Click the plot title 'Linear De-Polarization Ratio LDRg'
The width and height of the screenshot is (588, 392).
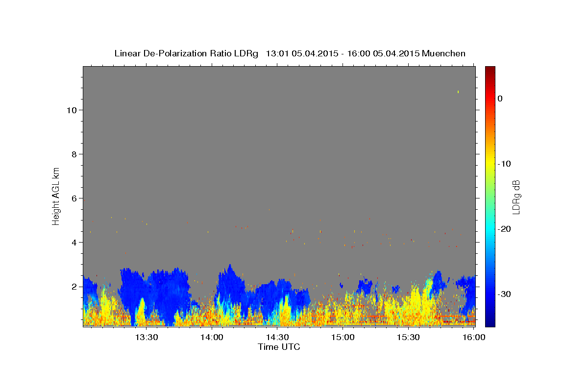pyautogui.click(x=186, y=53)
